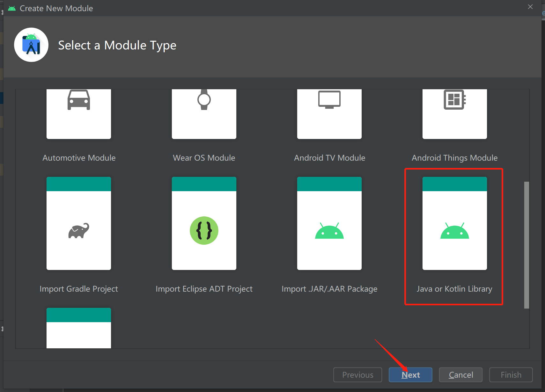Select the Android Things Module board icon
Screen dimensions: 545x392
coord(455,100)
